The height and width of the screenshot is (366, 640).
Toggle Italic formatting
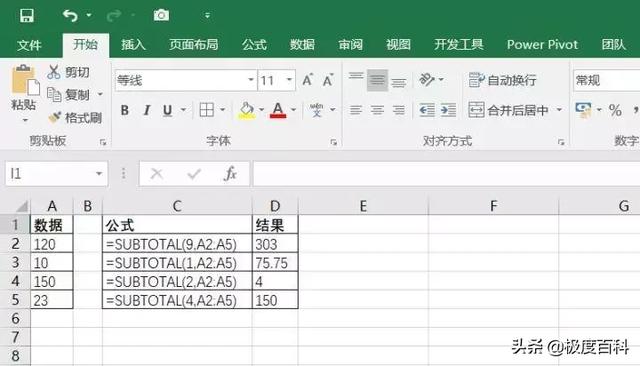point(147,110)
